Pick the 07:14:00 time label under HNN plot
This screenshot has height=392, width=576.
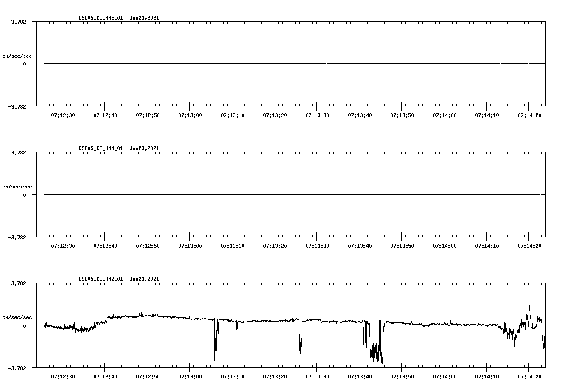click(445, 246)
